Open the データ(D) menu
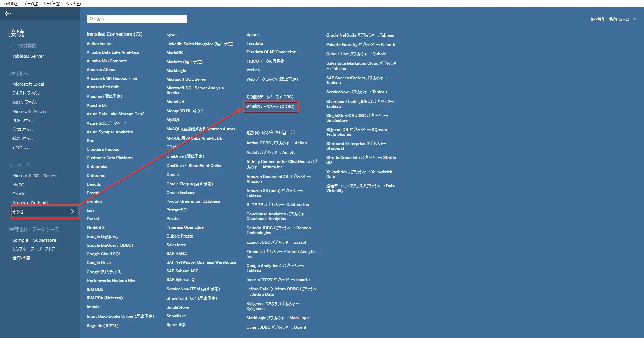 [x=31, y=3]
